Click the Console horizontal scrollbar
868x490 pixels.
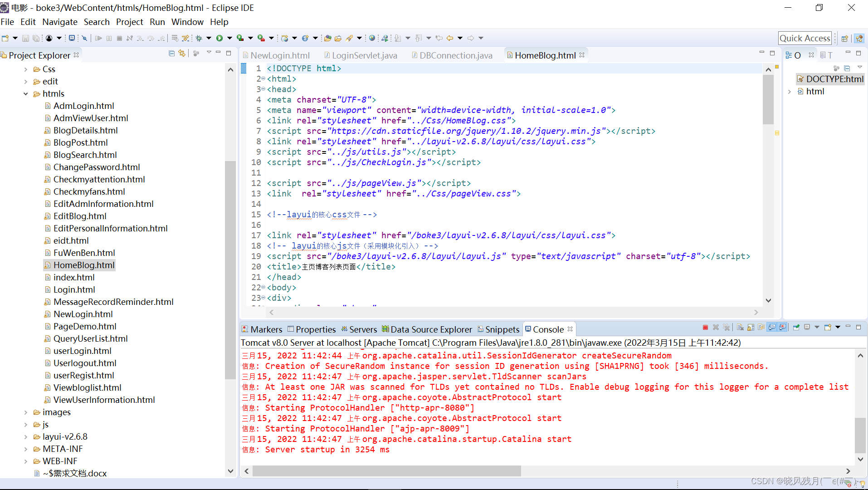point(387,471)
